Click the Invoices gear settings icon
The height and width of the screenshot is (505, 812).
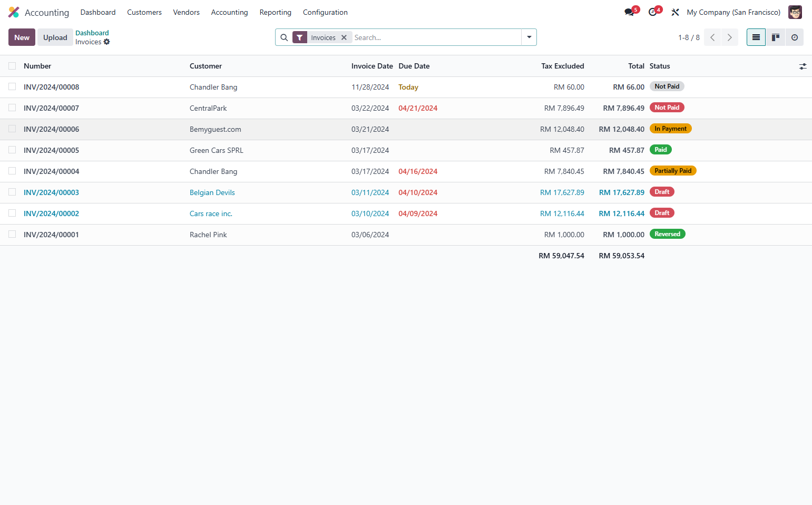point(107,42)
